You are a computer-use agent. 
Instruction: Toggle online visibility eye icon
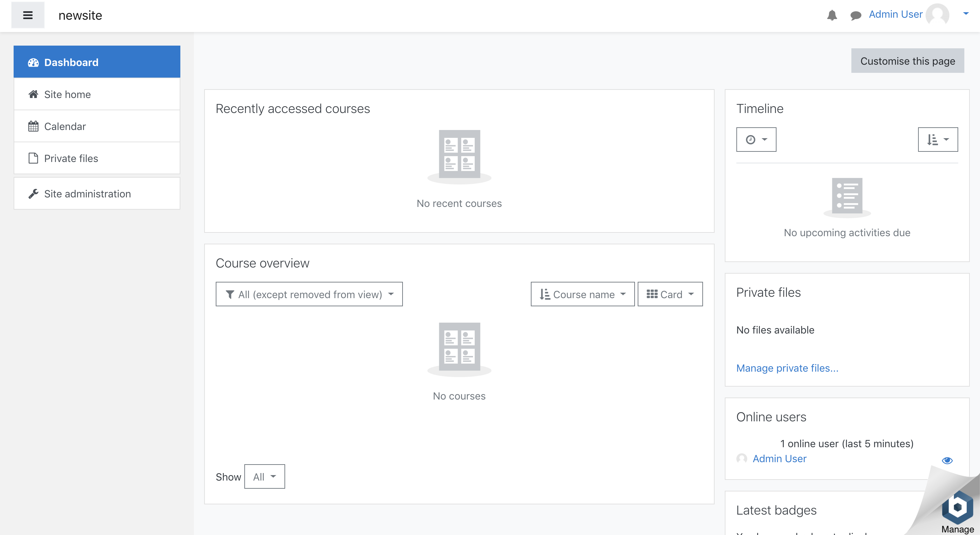[947, 460]
